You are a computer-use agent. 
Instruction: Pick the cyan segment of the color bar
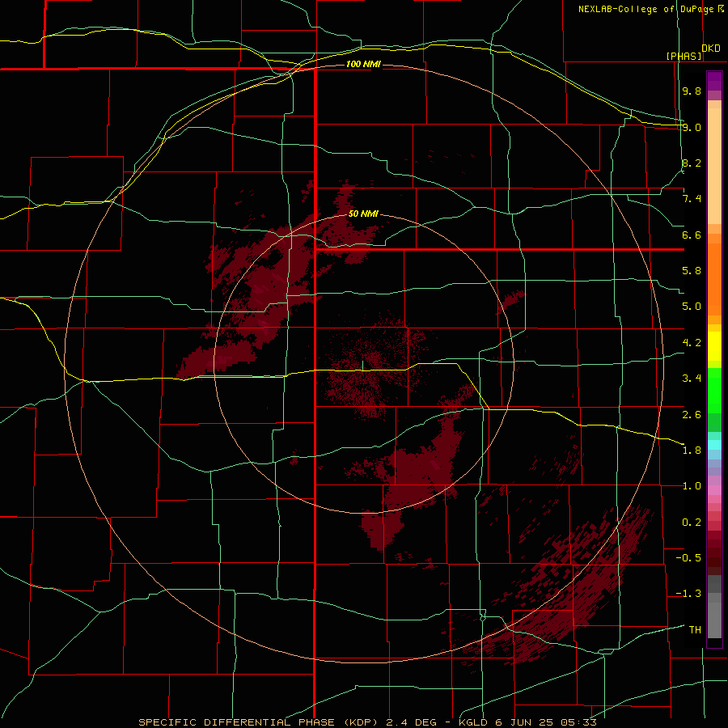(x=714, y=444)
